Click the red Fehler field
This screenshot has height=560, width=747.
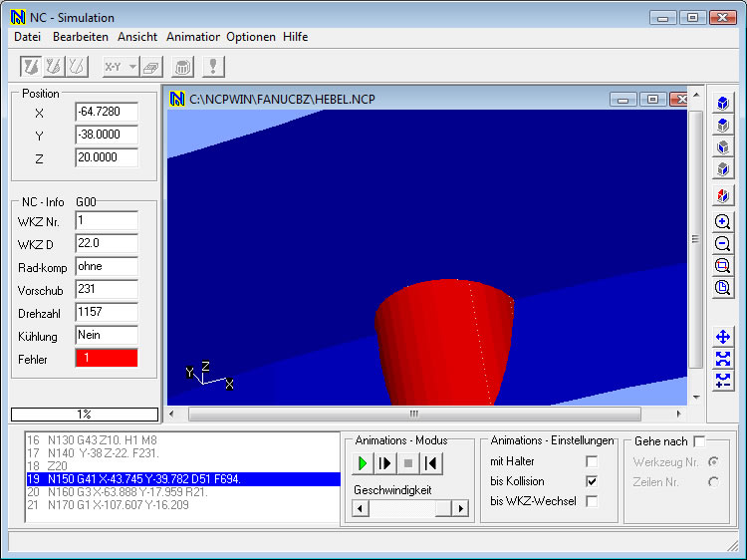pos(107,358)
